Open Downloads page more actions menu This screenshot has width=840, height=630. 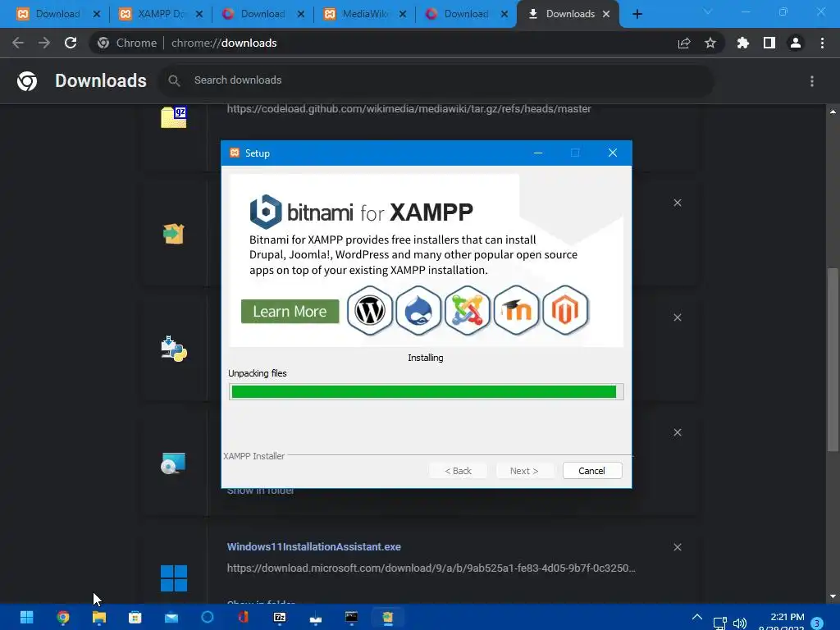coord(812,81)
